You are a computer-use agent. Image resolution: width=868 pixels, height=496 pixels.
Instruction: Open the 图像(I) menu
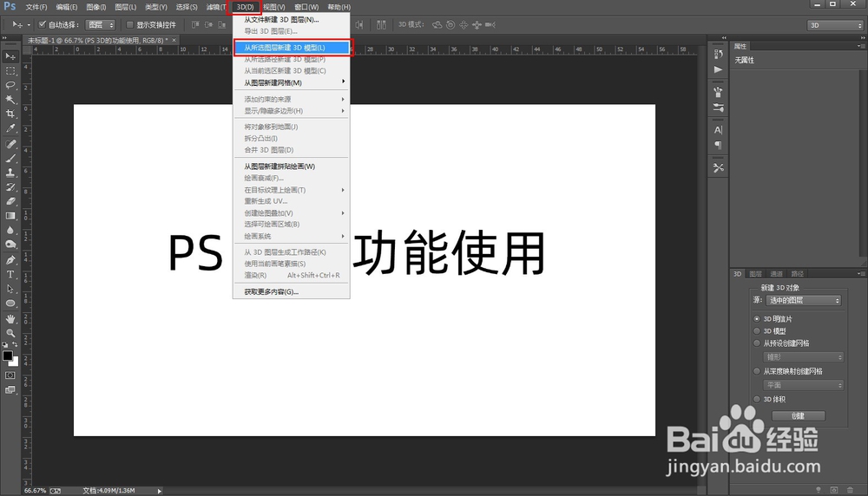tap(95, 7)
